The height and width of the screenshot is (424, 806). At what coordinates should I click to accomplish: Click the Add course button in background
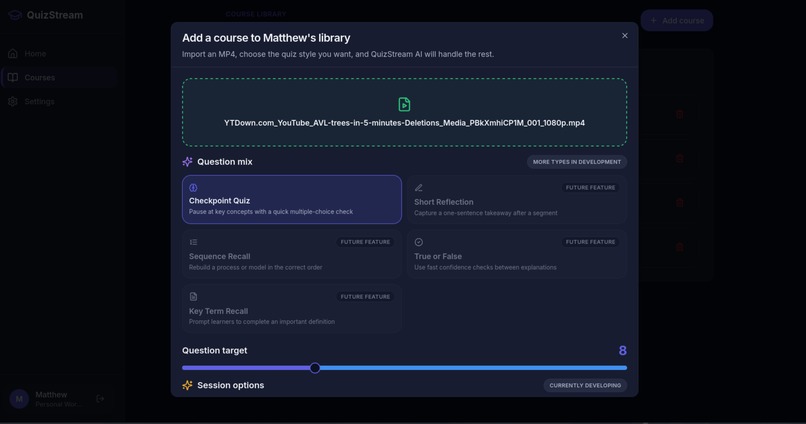676,21
